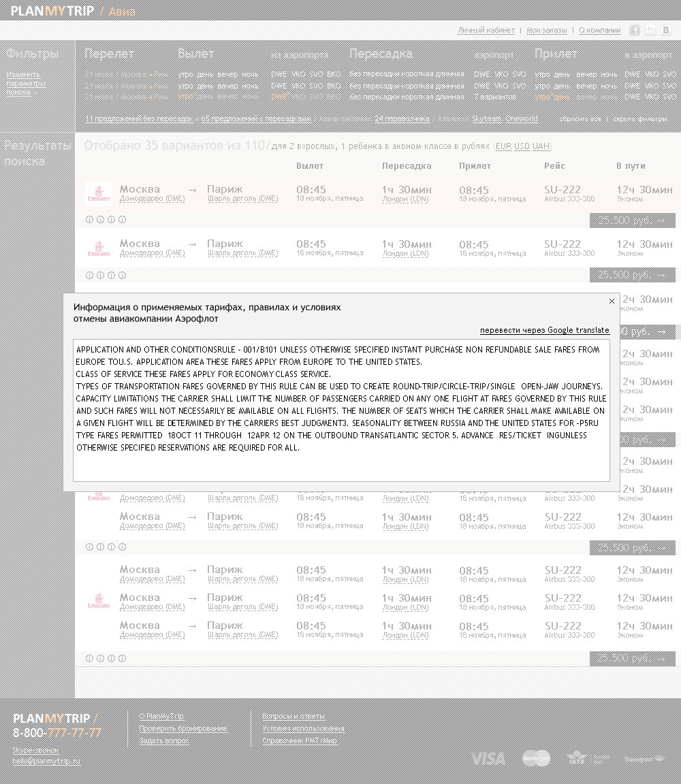Viewport: 681px width, 784px height.
Task: Open 'Мои заказы' in top menu
Action: pyautogui.click(x=546, y=31)
